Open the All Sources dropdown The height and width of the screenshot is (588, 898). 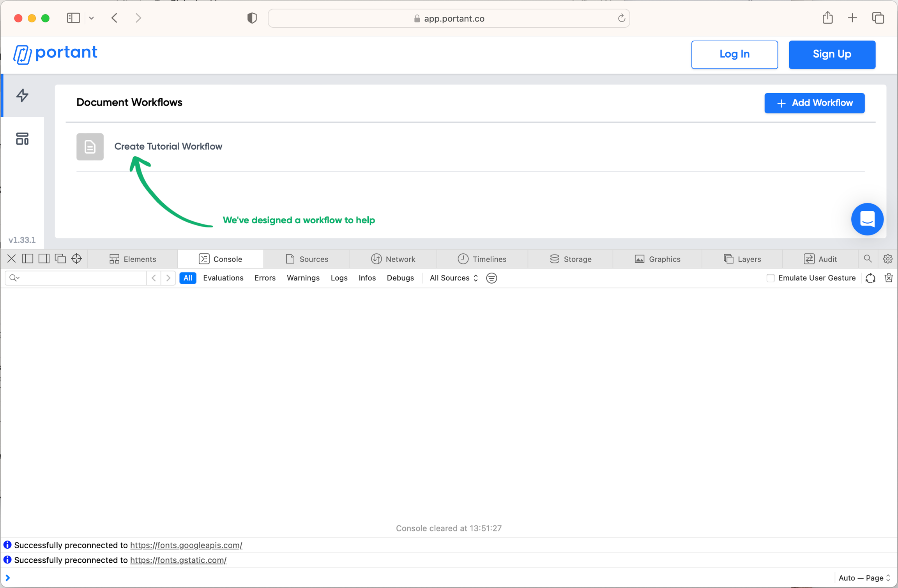453,278
